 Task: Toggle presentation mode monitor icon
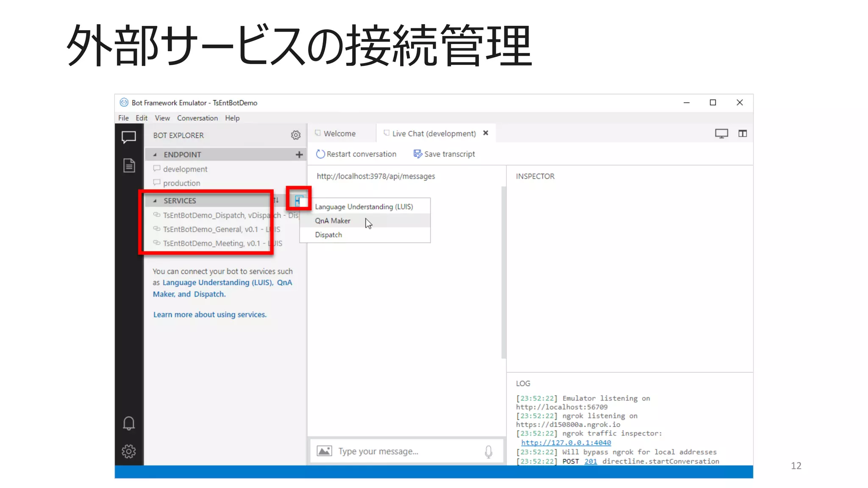coord(721,134)
